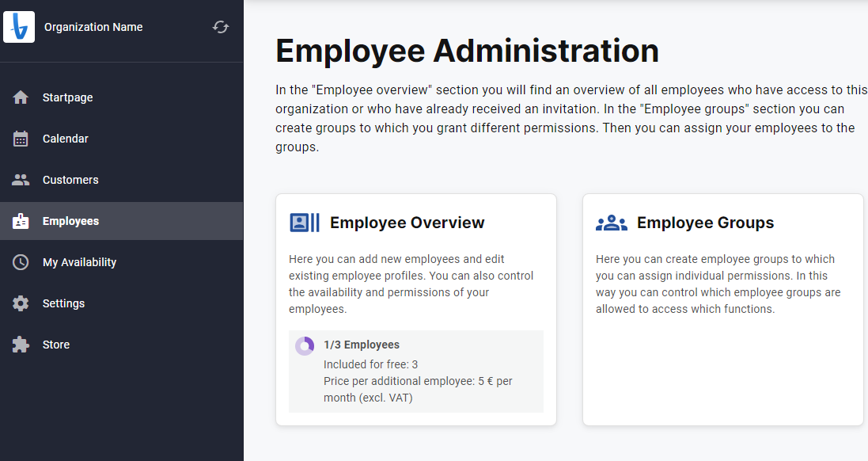Open the Employee Overview card title
Screen dimensions: 868x461
tap(407, 223)
